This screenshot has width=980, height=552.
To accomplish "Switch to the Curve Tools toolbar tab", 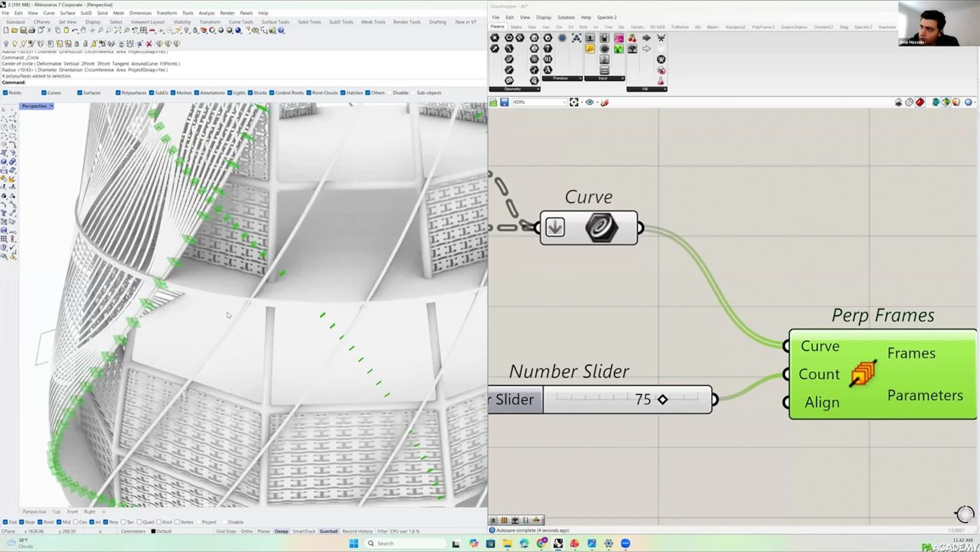I will (x=241, y=22).
